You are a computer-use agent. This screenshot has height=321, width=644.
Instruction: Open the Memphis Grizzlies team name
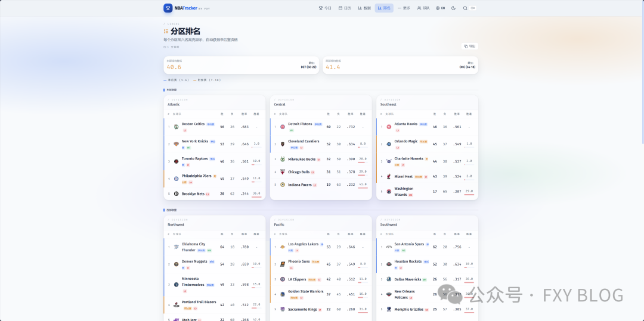(x=408, y=309)
